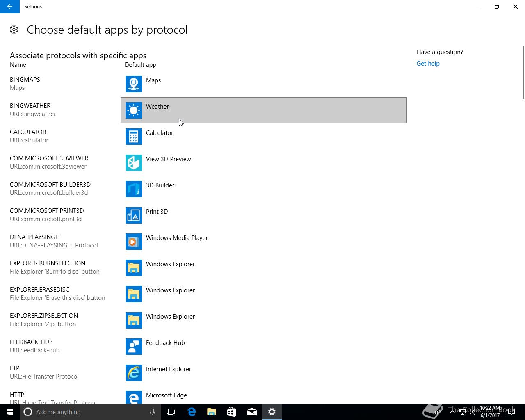This screenshot has width=525, height=420.
Task: Open the Mail app from the taskbar
Action: [x=251, y=412]
